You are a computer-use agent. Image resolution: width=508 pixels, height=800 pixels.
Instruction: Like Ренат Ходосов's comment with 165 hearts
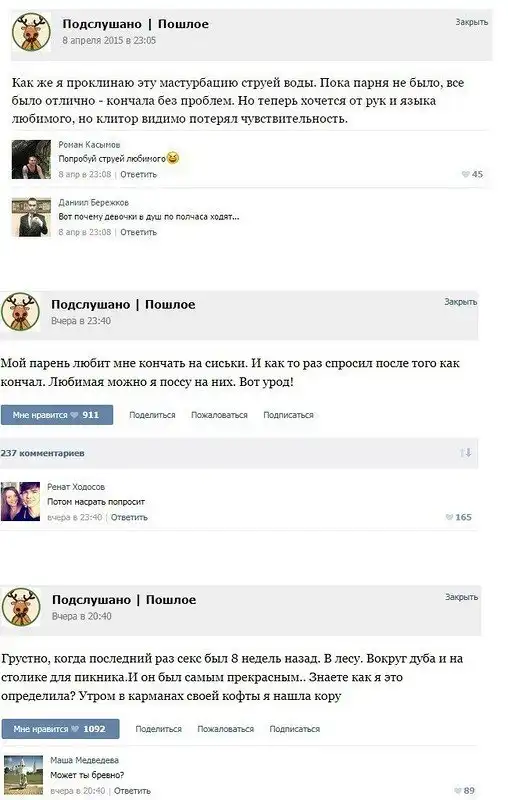tap(459, 517)
